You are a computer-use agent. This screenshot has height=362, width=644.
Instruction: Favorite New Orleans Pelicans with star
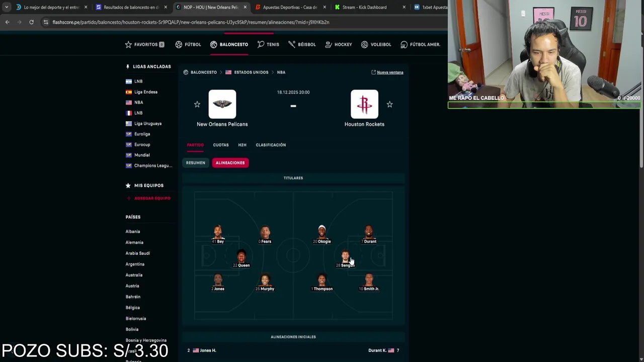click(197, 105)
